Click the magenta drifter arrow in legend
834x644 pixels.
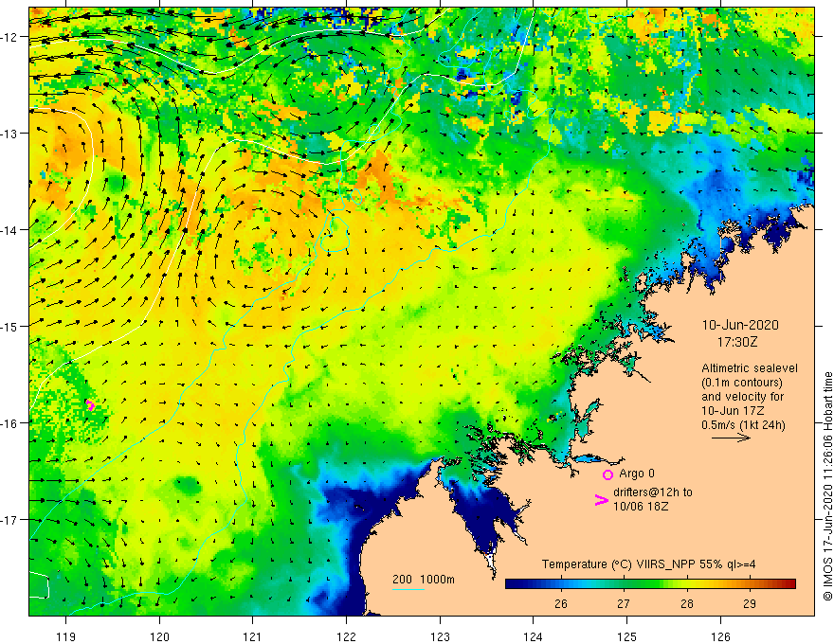(602, 499)
